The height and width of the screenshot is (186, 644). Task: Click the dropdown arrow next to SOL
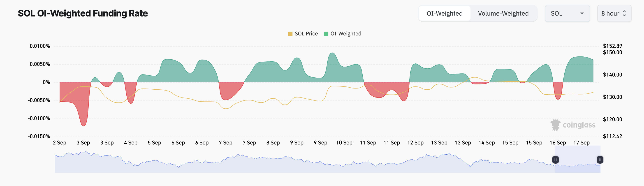click(582, 13)
